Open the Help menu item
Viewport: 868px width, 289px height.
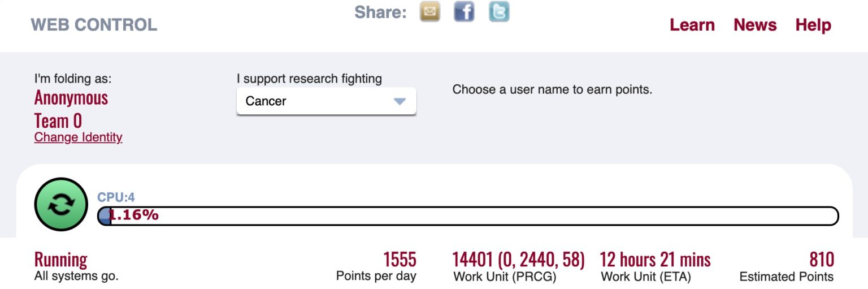click(813, 25)
